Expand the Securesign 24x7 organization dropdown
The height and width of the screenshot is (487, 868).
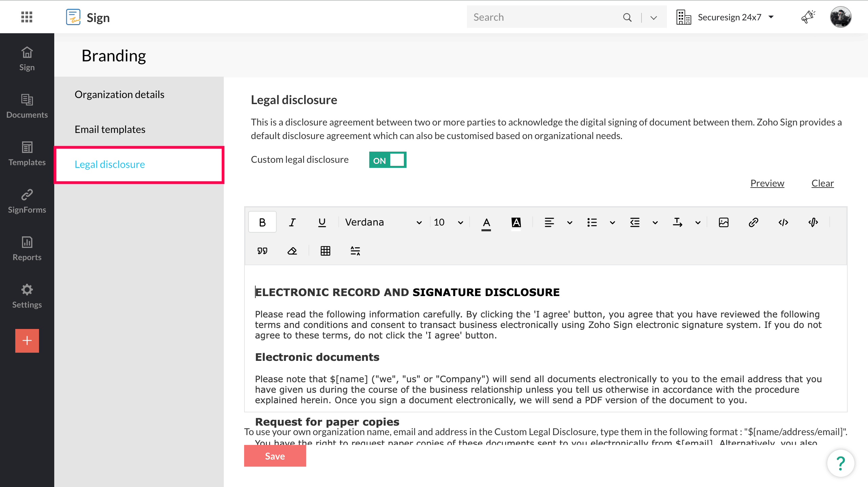pyautogui.click(x=729, y=17)
